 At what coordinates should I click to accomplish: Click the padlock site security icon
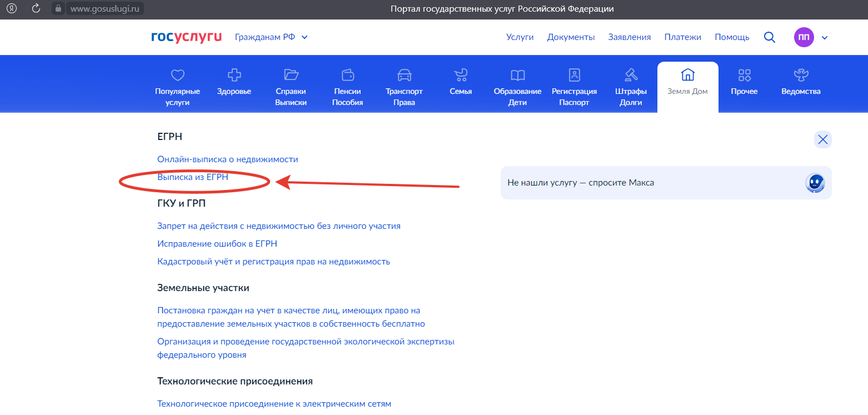pos(58,8)
